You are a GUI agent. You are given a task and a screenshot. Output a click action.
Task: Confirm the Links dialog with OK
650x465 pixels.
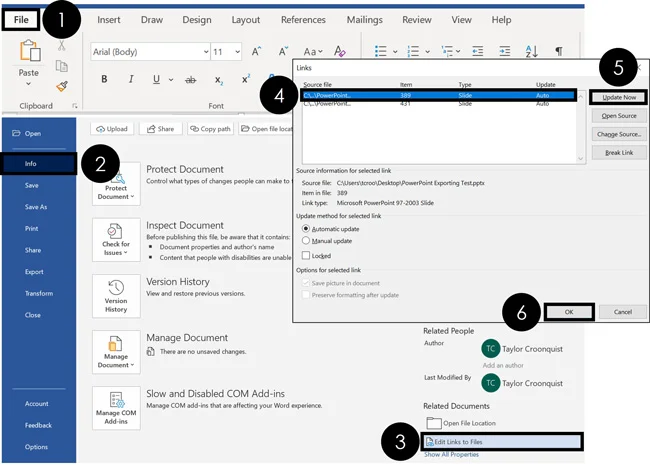point(569,312)
